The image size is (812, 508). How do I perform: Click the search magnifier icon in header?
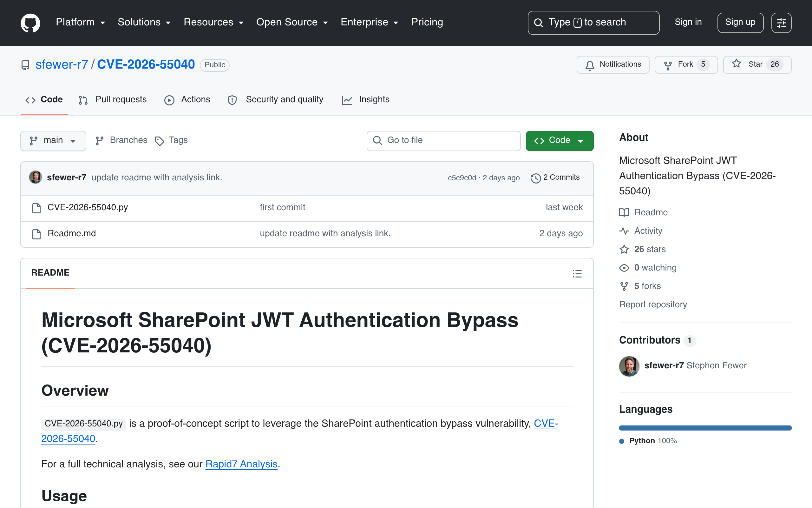coord(539,23)
